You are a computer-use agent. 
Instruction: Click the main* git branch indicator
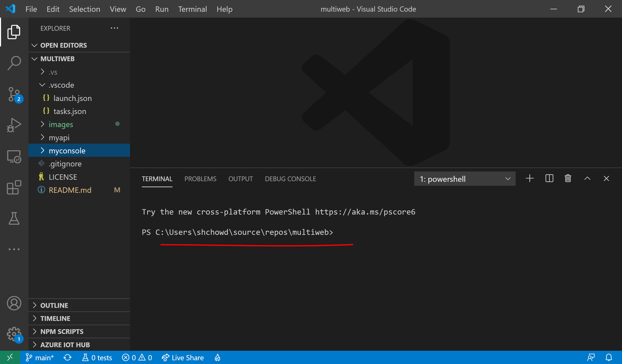point(40,358)
